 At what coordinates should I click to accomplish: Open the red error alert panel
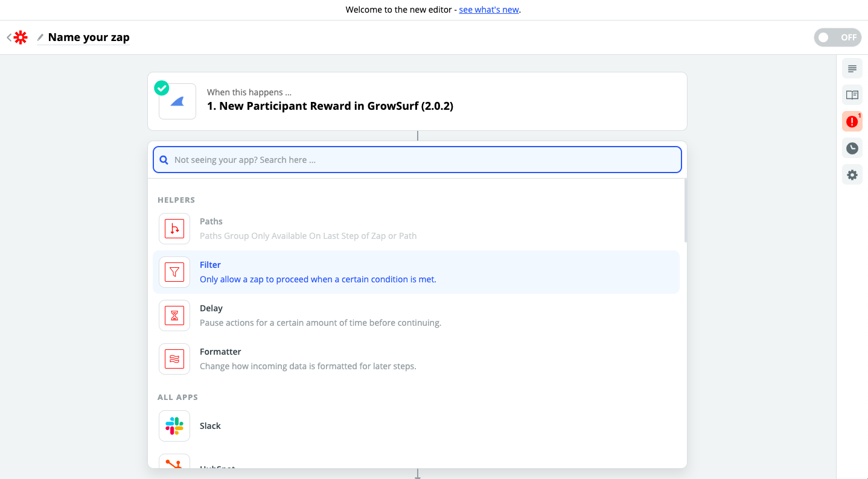(x=852, y=121)
